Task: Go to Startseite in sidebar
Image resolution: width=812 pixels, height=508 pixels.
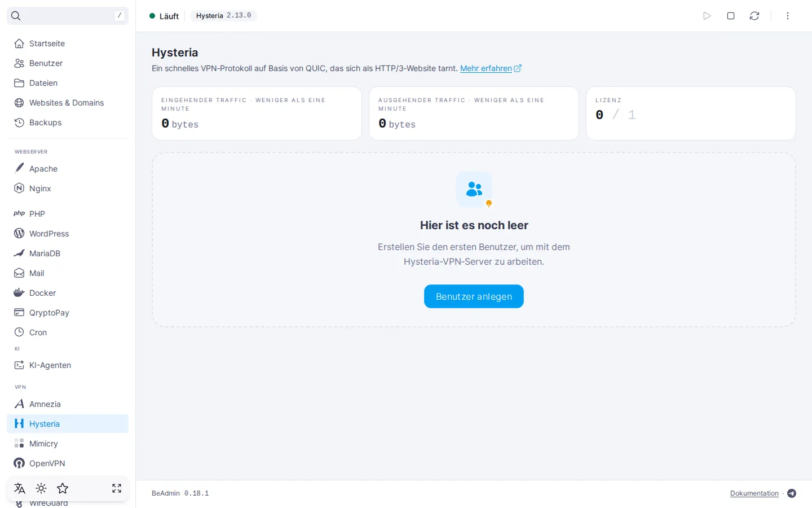Action: (68, 43)
